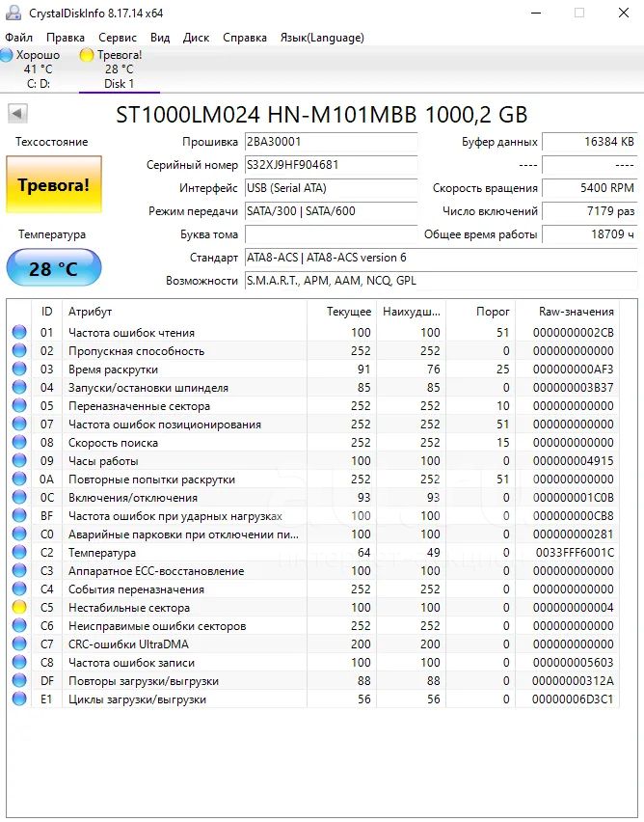
Task: Click the blue status orb for E1 row
Action: pyautogui.click(x=19, y=699)
